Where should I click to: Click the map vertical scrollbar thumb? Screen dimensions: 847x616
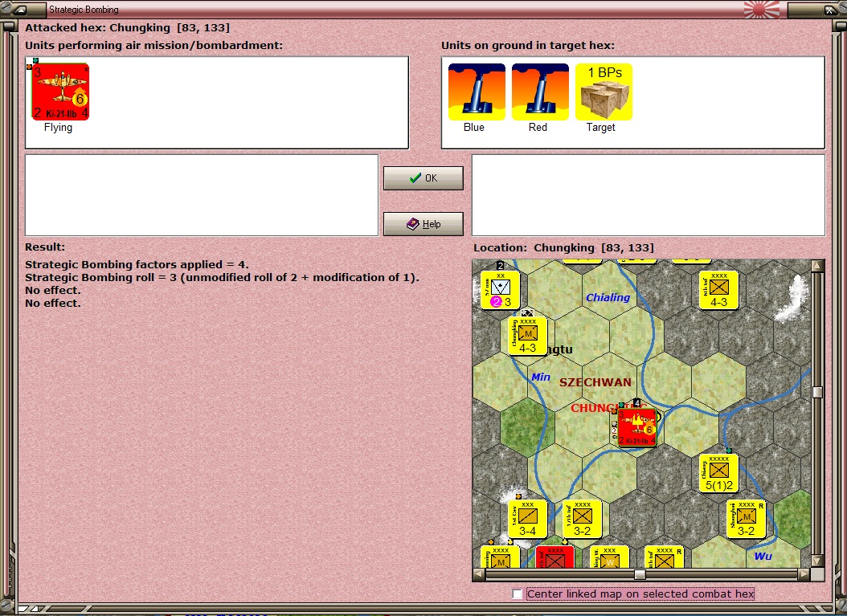pos(817,392)
